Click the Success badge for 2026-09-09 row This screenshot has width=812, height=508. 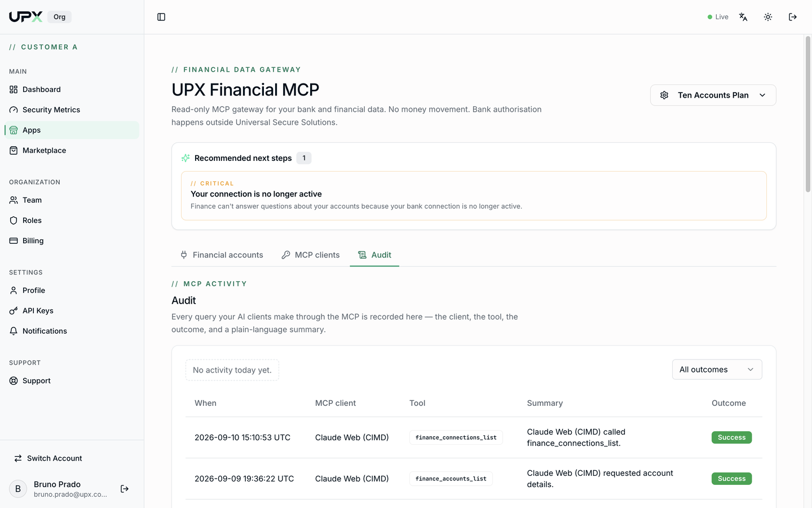[x=731, y=479]
